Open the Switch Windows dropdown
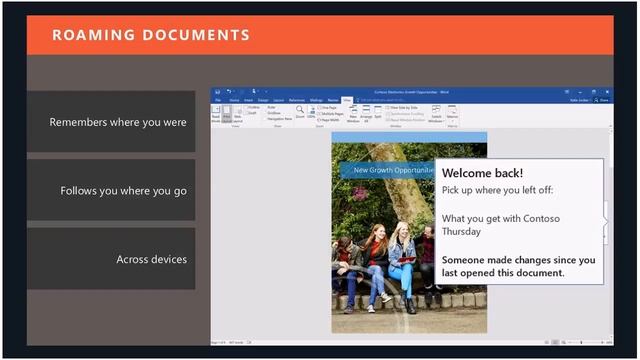 tap(436, 114)
